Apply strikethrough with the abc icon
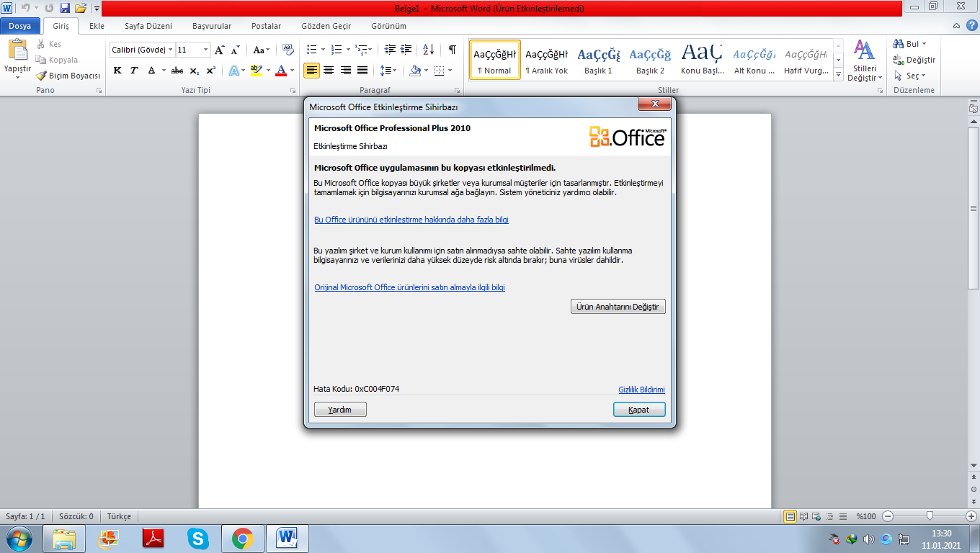This screenshot has width=980, height=553. point(177,71)
